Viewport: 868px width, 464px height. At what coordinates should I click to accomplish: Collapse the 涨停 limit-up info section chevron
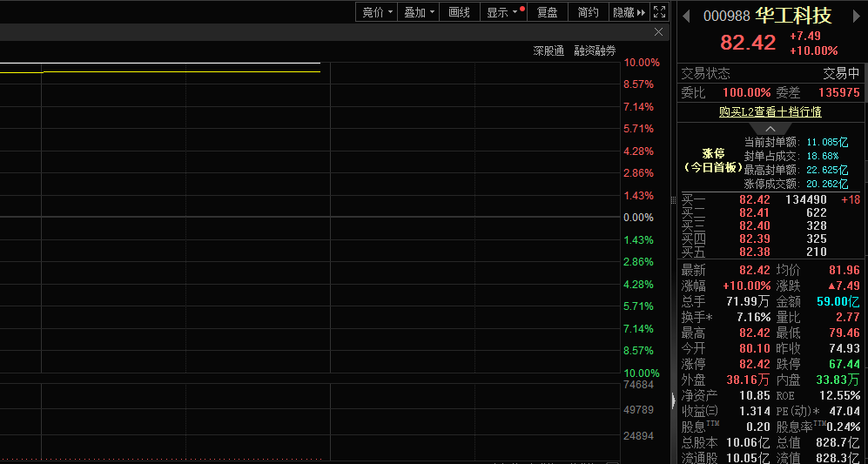(771, 129)
